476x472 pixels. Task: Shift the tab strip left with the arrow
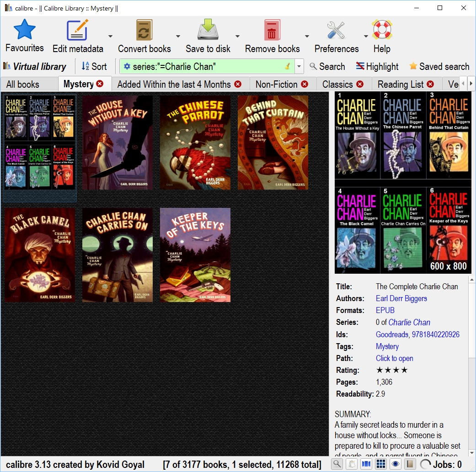(463, 84)
